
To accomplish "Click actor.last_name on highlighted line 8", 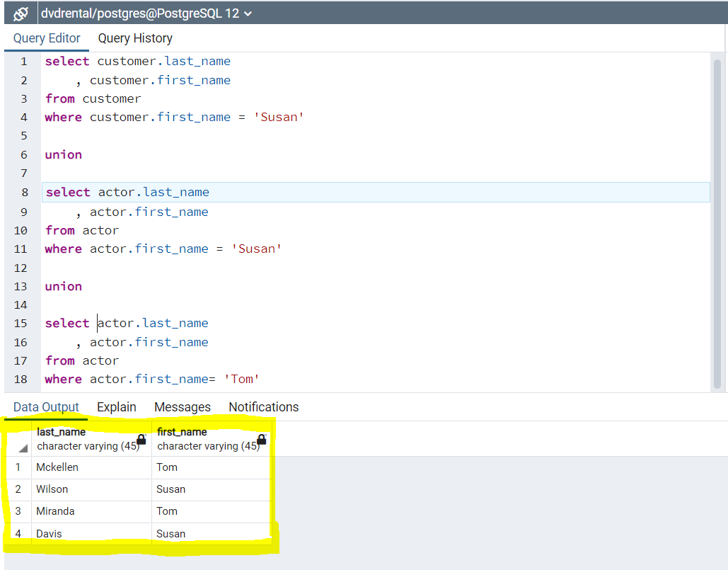I will tap(154, 193).
